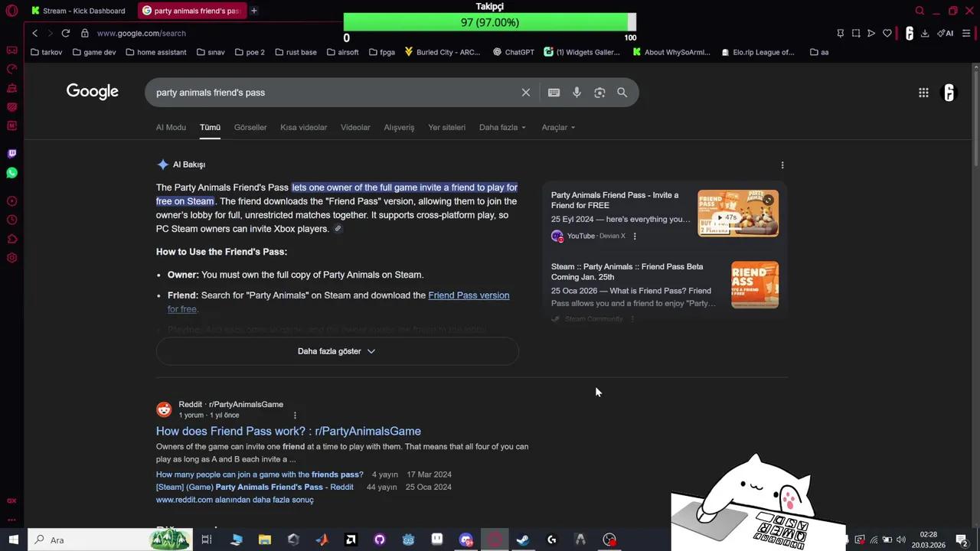The height and width of the screenshot is (551, 980).
Task: Open the taskbar notification center icon
Action: pyautogui.click(x=961, y=540)
